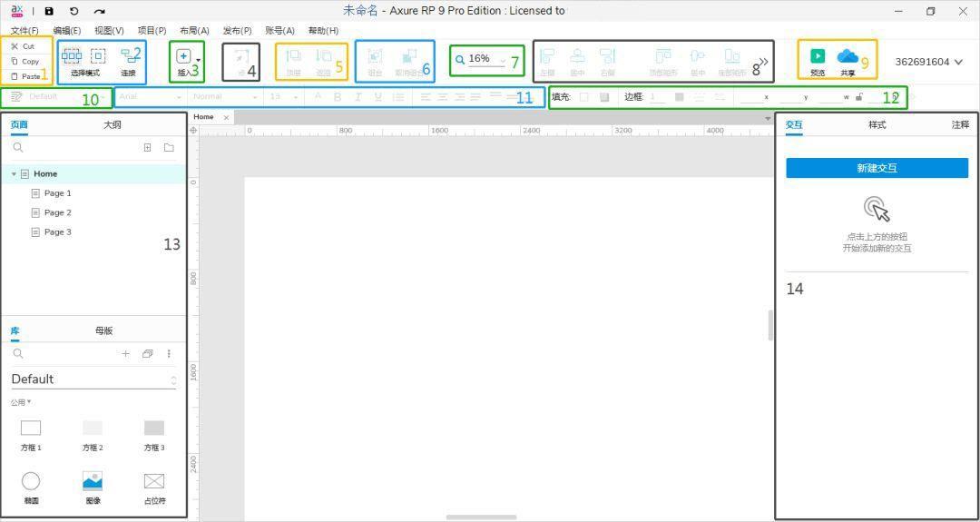This screenshot has height=522, width=980.
Task: Click the y position input field
Action: tap(791, 97)
